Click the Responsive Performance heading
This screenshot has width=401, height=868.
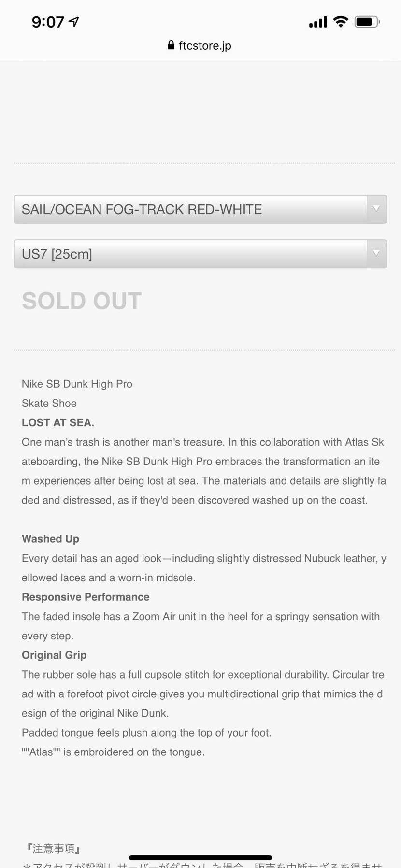86,597
